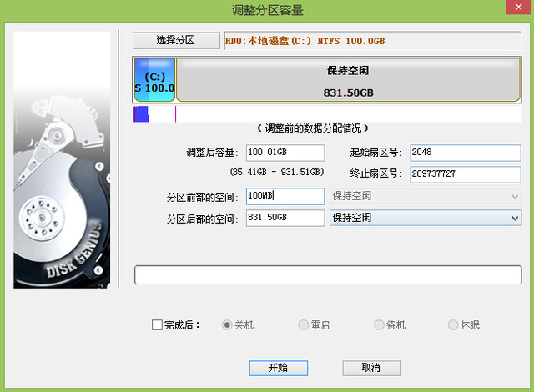Focus the 起始扇区号 field showing 2048
The height and width of the screenshot is (392, 534).
coord(466,153)
